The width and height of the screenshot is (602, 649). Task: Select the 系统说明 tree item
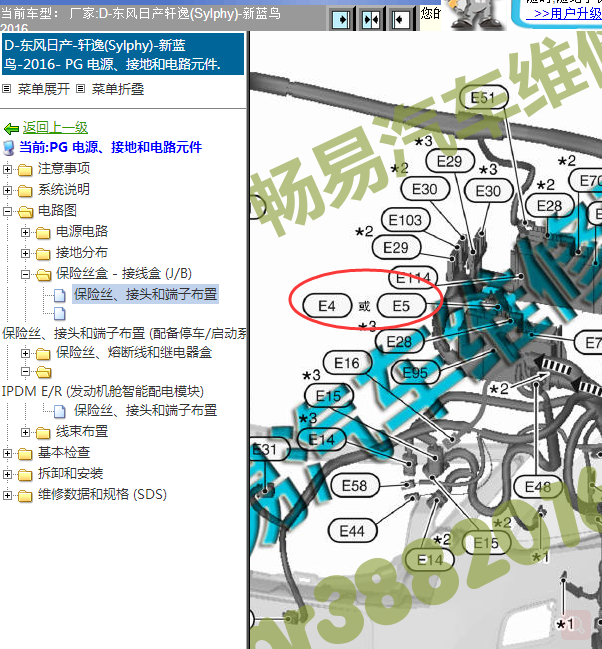64,190
